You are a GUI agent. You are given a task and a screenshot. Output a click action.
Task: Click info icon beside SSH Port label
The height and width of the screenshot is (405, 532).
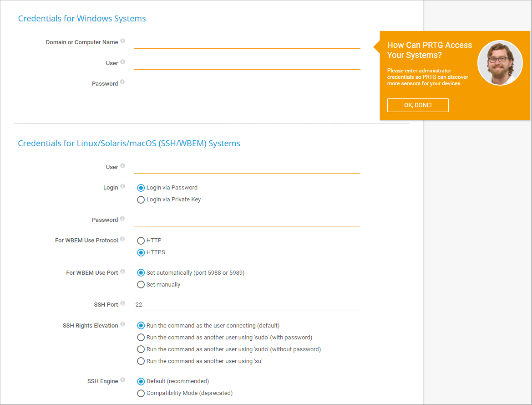tap(123, 303)
